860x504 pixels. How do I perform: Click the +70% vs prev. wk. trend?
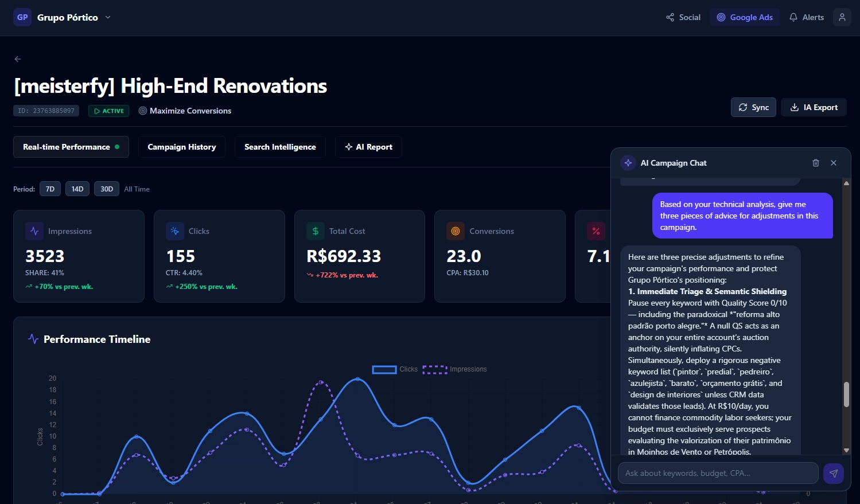(x=59, y=287)
